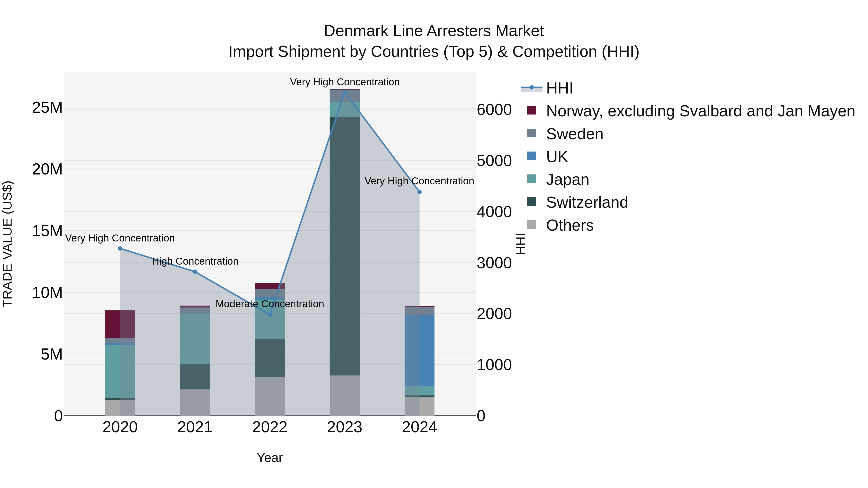The width and height of the screenshot is (868, 488).
Task: Click the rotated 'HHI' right axis title
Action: tap(521, 244)
